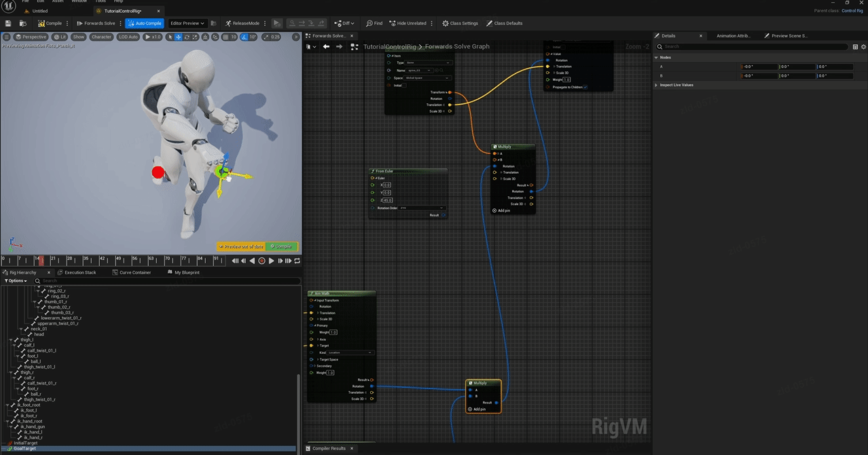Screen dimensions: 868x455
Task: Switch to the Animation Attributes tab
Action: [x=733, y=35]
